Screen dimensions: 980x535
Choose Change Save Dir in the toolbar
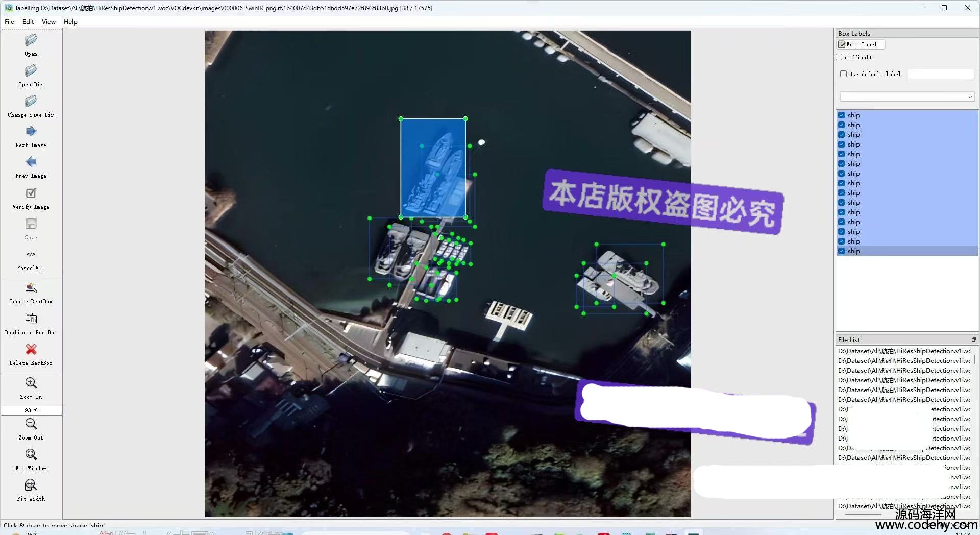coord(31,101)
